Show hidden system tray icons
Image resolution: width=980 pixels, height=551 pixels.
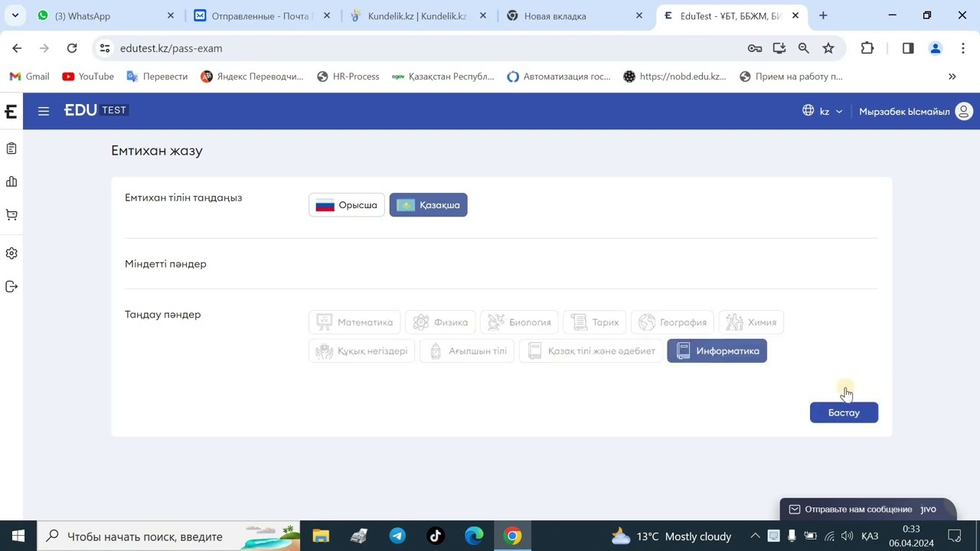click(x=755, y=536)
